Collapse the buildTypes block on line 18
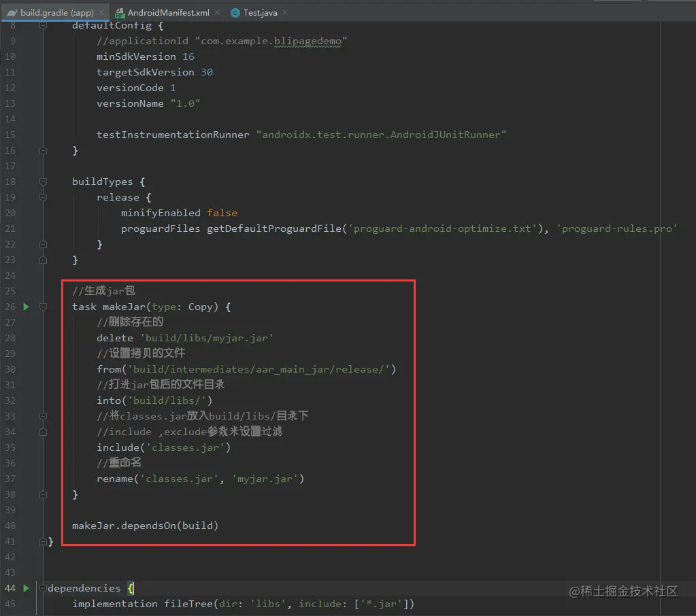 [x=43, y=182]
